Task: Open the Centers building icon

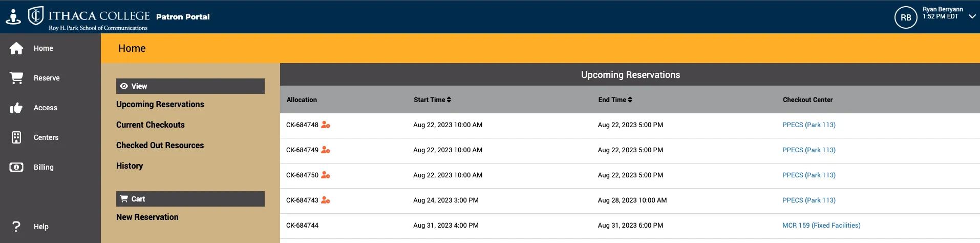Action: 16,137
